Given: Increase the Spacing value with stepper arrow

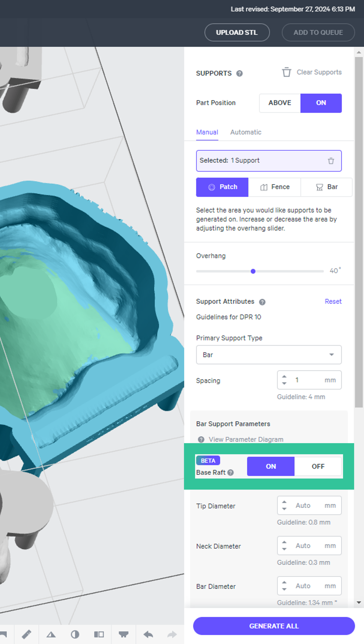Looking at the screenshot, I should coord(284,377).
